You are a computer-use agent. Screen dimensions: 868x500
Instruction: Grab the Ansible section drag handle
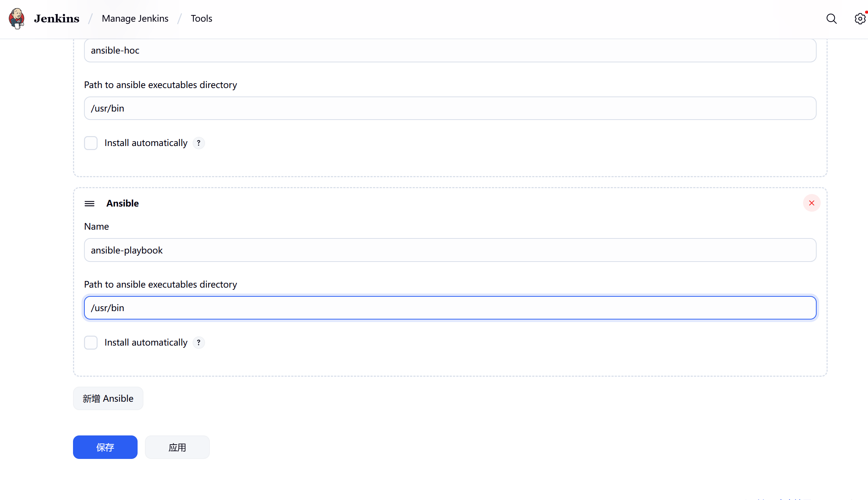pos(90,204)
